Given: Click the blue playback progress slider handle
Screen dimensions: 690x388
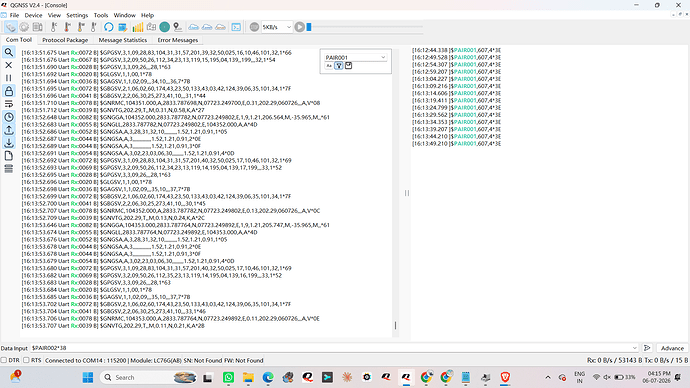Looking at the screenshot, I should click(x=309, y=27).
